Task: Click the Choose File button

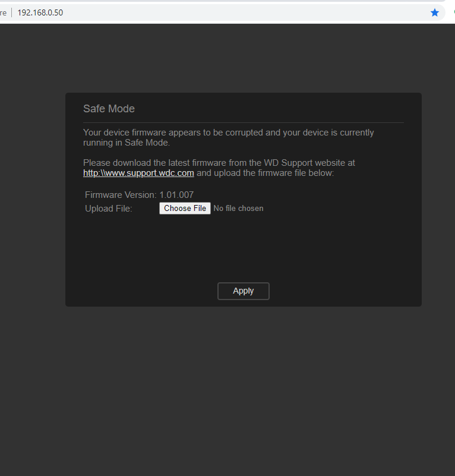Action: click(x=185, y=208)
